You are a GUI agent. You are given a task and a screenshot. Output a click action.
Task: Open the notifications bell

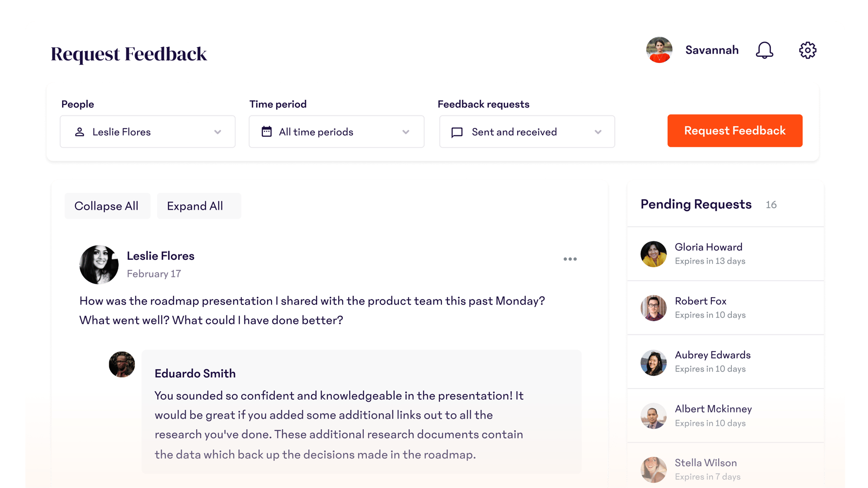coord(765,50)
